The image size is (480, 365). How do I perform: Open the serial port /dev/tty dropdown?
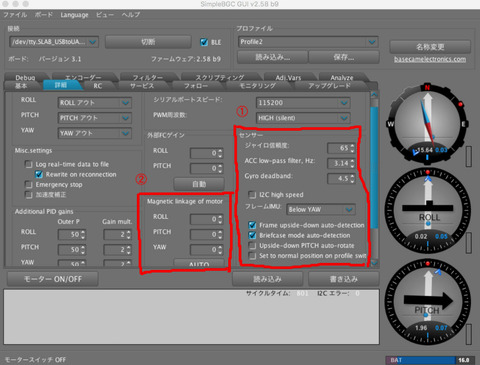54,42
